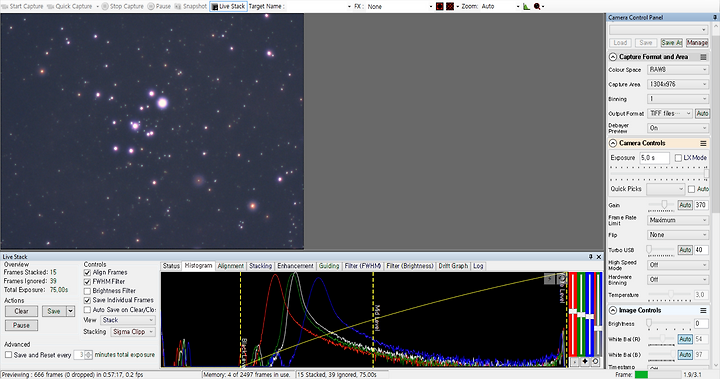Open the Camera Controls hamburger menu
This screenshot has width=720, height=379.
click(703, 143)
